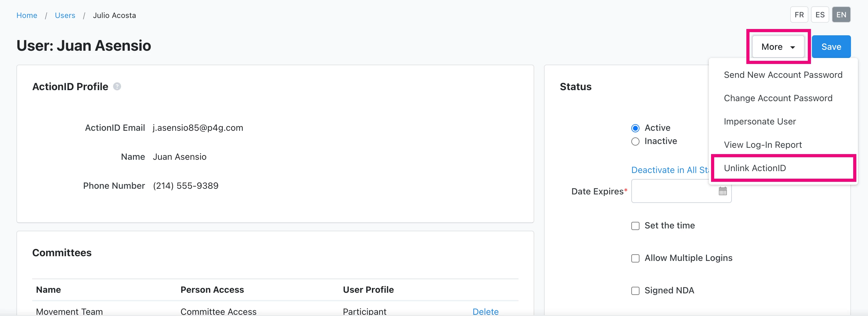Switch interface language to FR

(x=799, y=14)
